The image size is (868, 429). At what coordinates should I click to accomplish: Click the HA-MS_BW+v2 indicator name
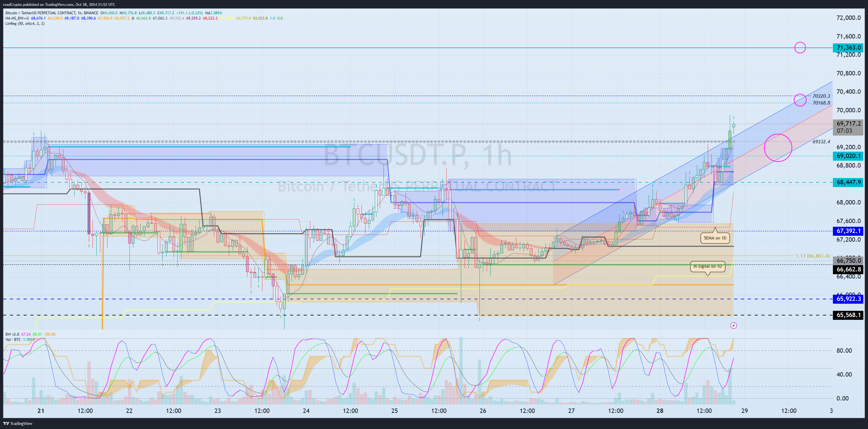[x=17, y=18]
